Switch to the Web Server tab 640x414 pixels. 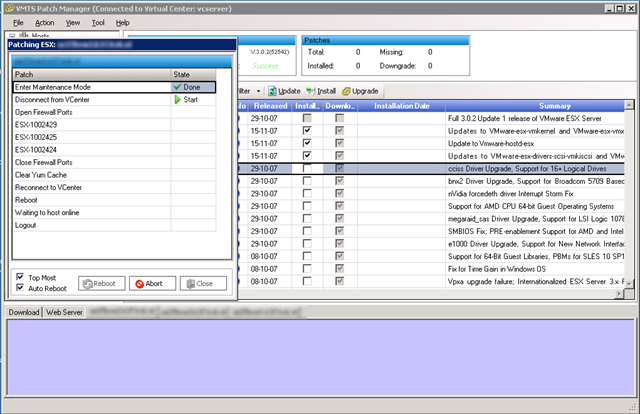click(63, 313)
